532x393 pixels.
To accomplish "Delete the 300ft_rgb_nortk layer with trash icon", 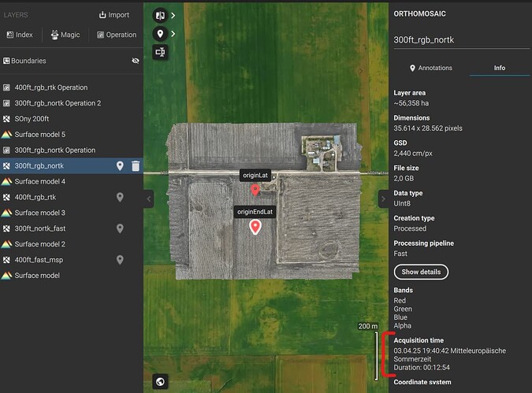I will pos(136,166).
